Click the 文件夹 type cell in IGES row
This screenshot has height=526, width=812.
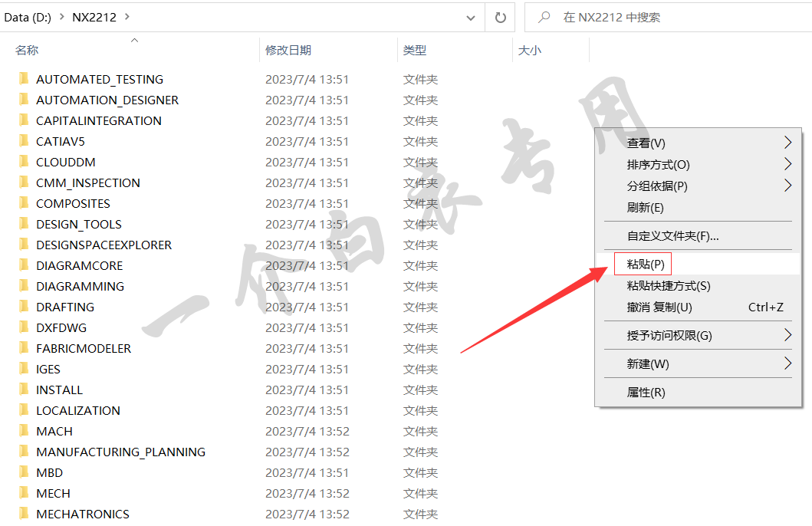(x=420, y=369)
